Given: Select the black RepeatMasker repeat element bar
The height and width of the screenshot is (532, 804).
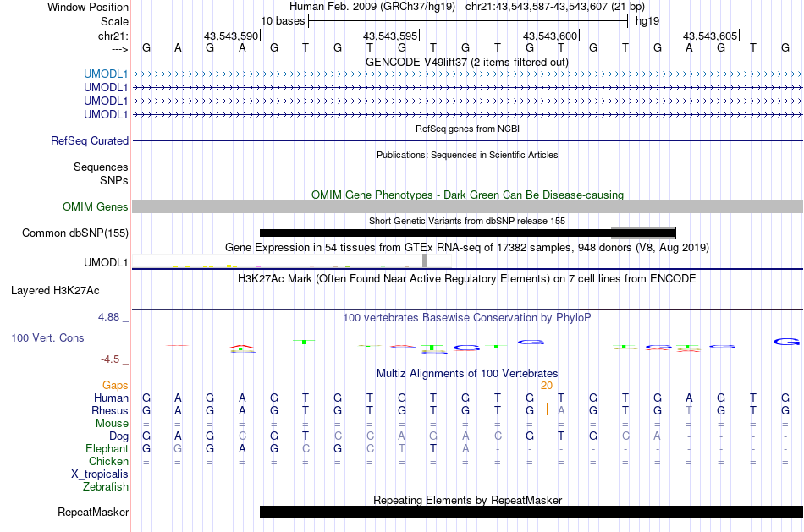Looking at the screenshot, I should (531, 512).
